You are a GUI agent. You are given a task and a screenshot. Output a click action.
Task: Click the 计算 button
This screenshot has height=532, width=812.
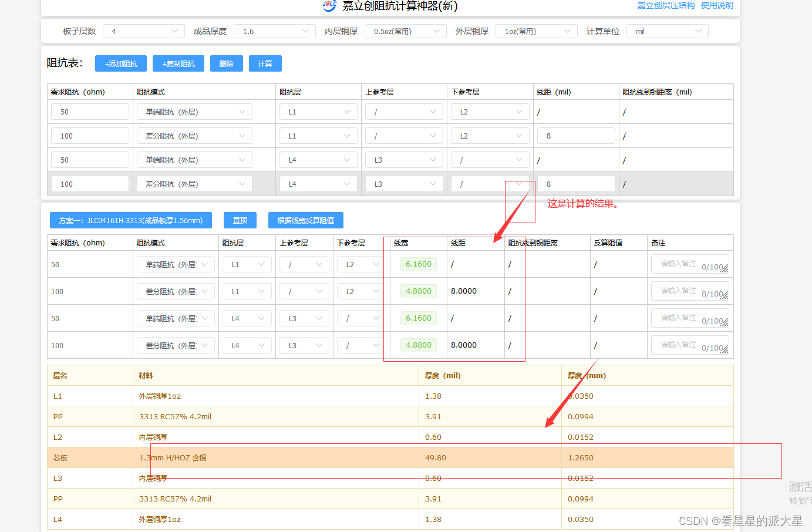pos(265,63)
